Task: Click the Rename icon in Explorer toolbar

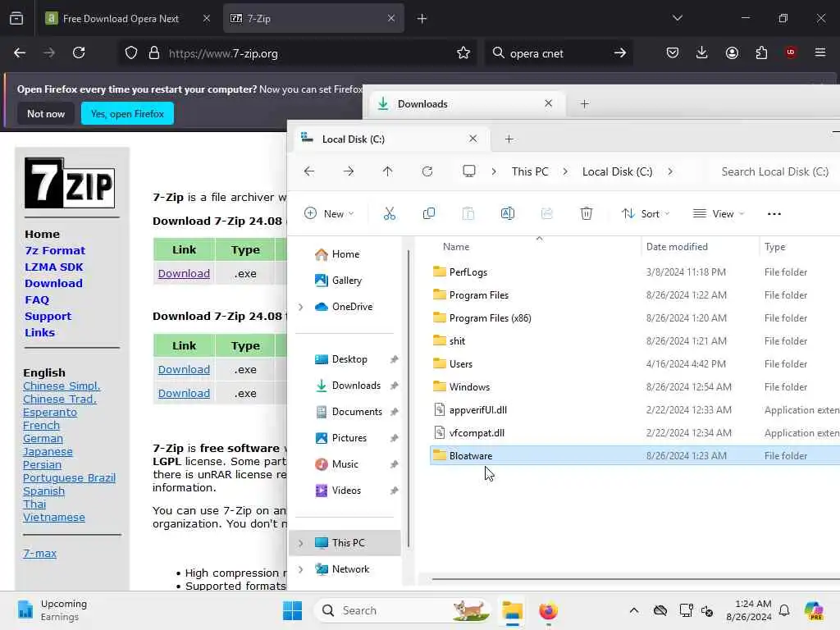Action: tap(507, 214)
